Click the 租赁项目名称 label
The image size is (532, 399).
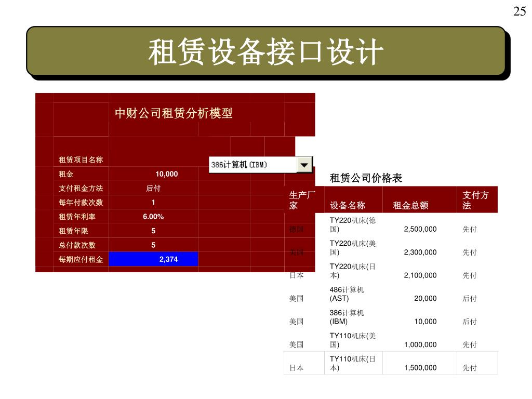tap(81, 160)
